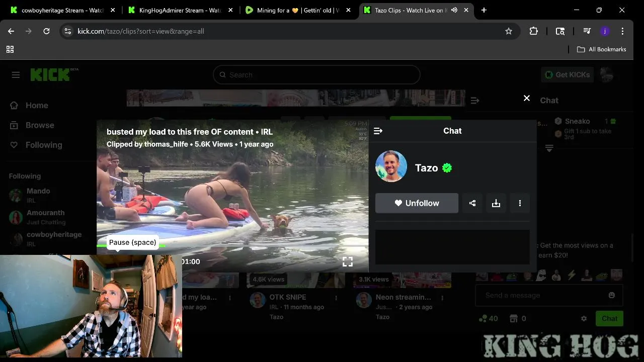Open the 4.6K views clip thumbnail

point(296,280)
